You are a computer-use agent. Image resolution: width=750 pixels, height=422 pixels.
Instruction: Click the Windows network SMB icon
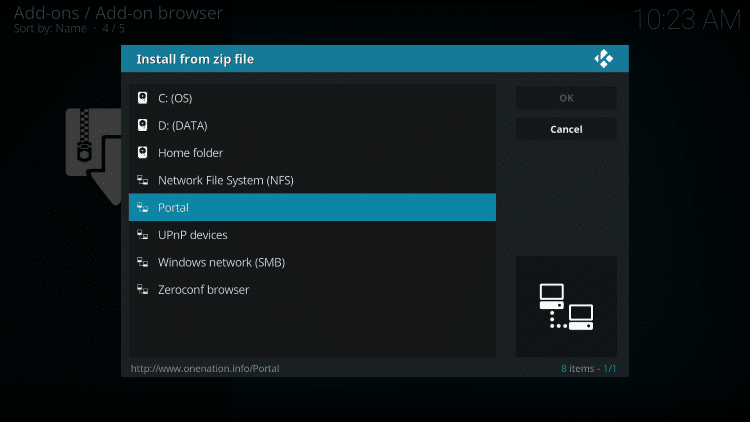point(143,262)
